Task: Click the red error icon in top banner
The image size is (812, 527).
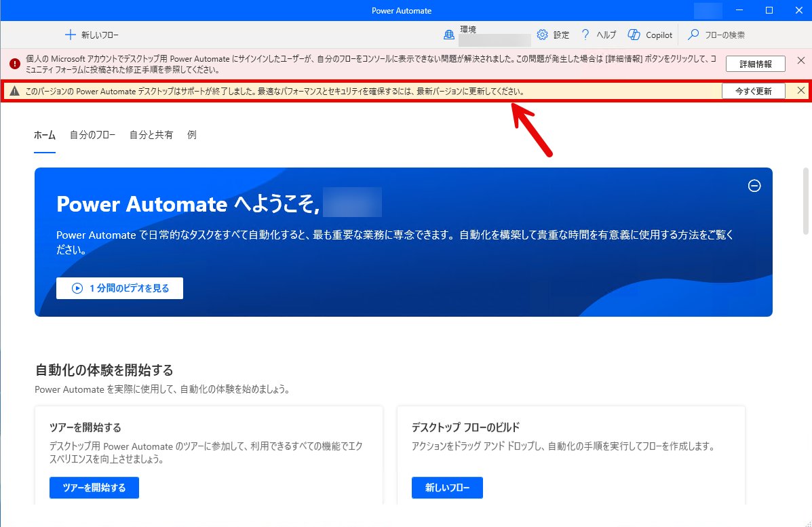Action: [x=15, y=64]
